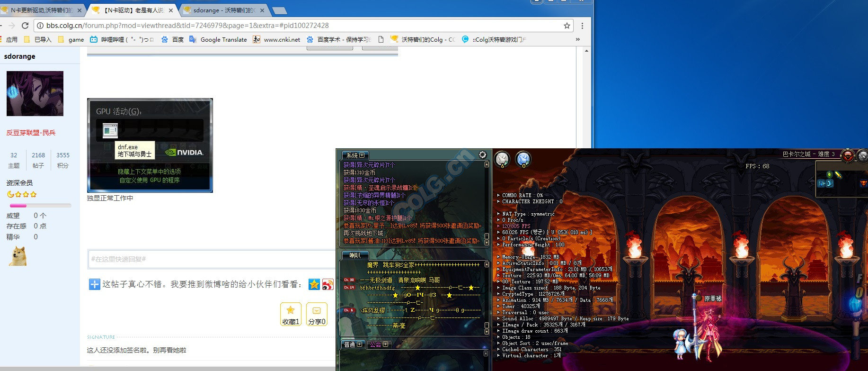Open the 2168 帖子 posts link
The image size is (868, 371).
point(38,160)
